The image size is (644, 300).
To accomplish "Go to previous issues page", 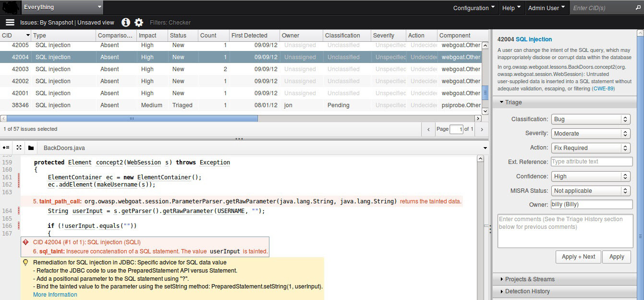I will [428, 129].
